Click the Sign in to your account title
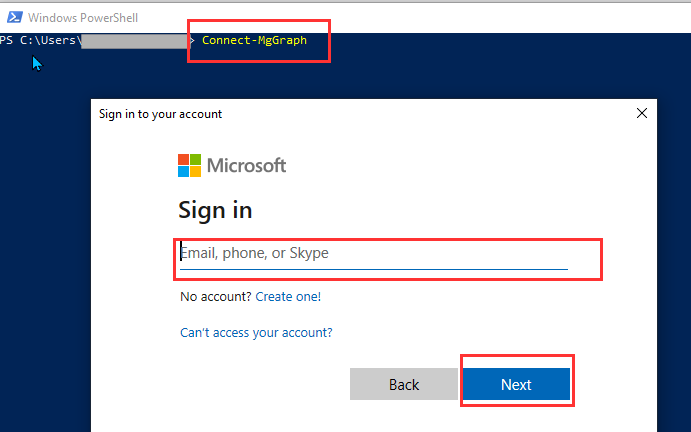The height and width of the screenshot is (432, 691). pos(160,114)
